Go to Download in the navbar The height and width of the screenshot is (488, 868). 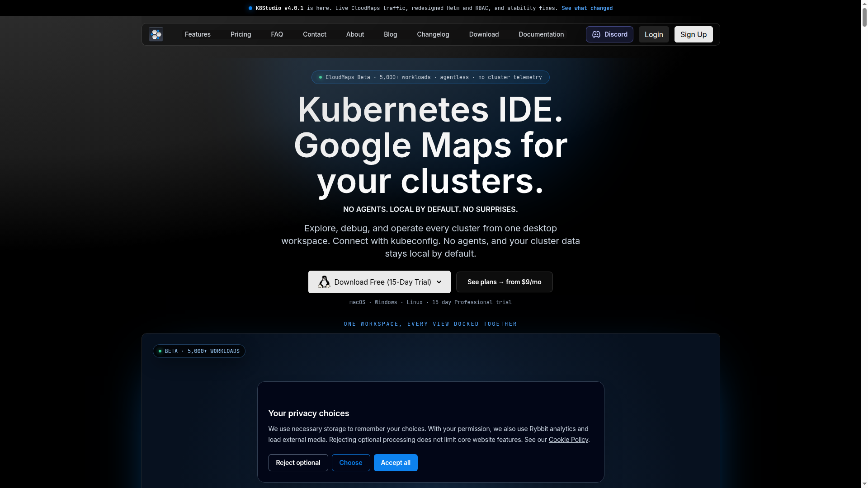pos(484,34)
